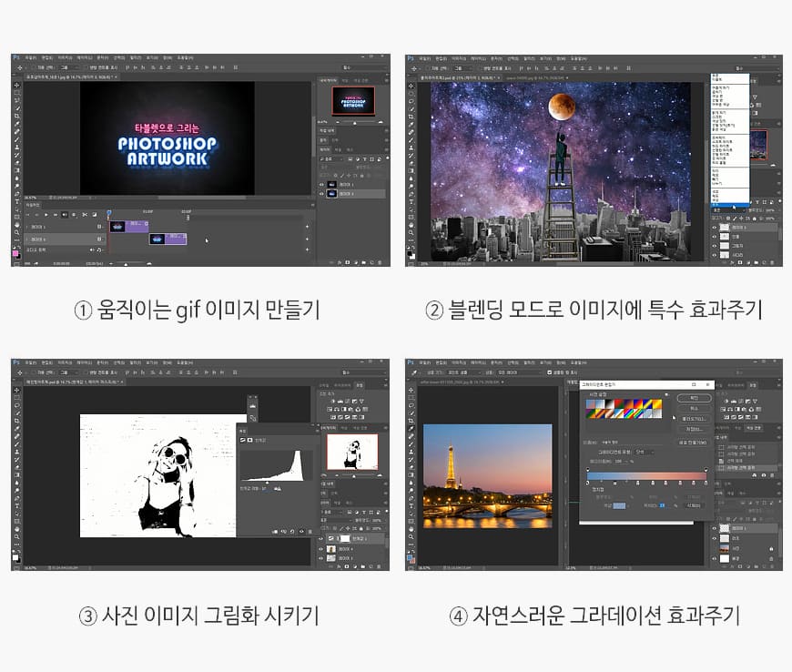The height and width of the screenshot is (672, 792).
Task: Click the trash icon in neon window Layers panel
Action: pyautogui.click(x=381, y=263)
